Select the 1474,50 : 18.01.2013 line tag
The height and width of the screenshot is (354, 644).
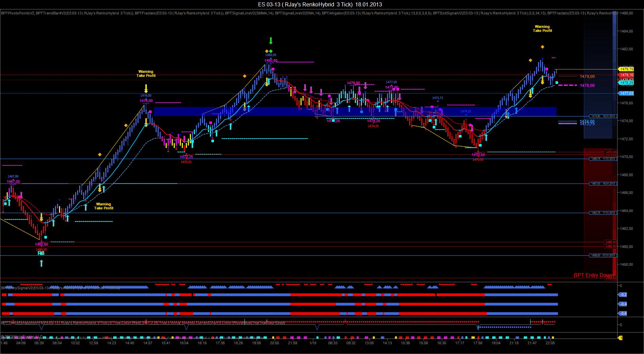pyautogui.click(x=603, y=116)
